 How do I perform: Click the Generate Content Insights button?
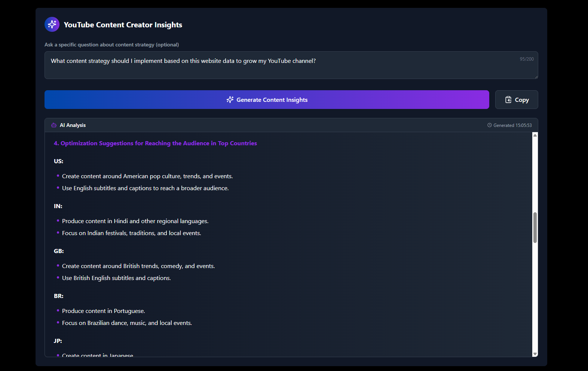click(x=267, y=100)
